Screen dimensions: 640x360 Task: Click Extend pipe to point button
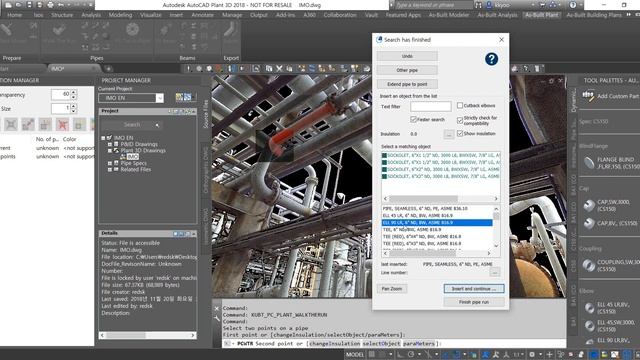[x=407, y=84]
